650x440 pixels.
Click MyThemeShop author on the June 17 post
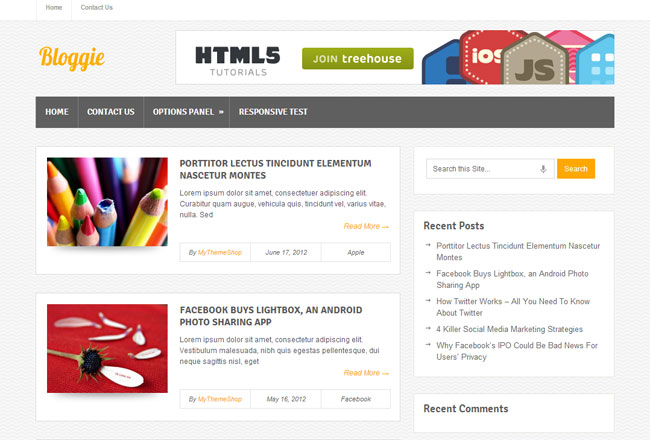tap(220, 253)
